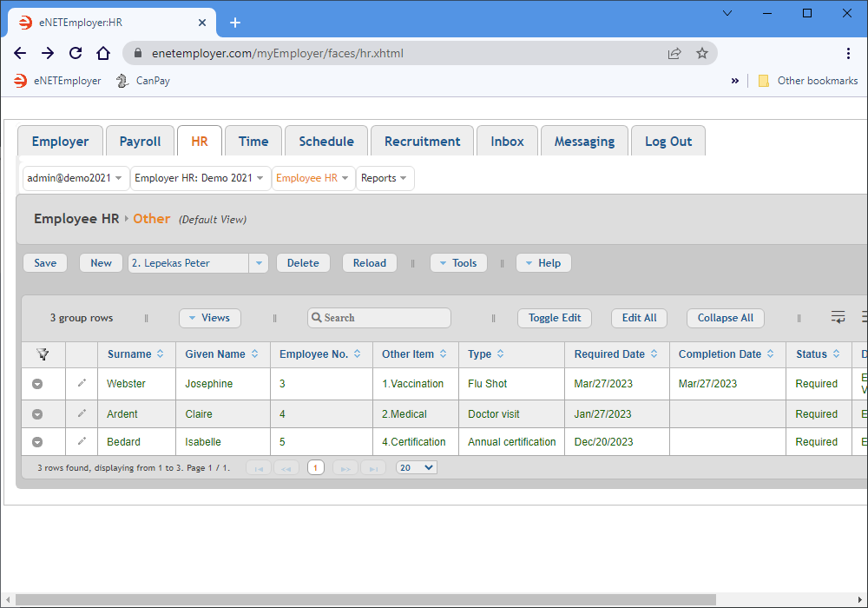The width and height of the screenshot is (868, 608).
Task: Open the Chrome three-dot menu
Action: [x=848, y=53]
